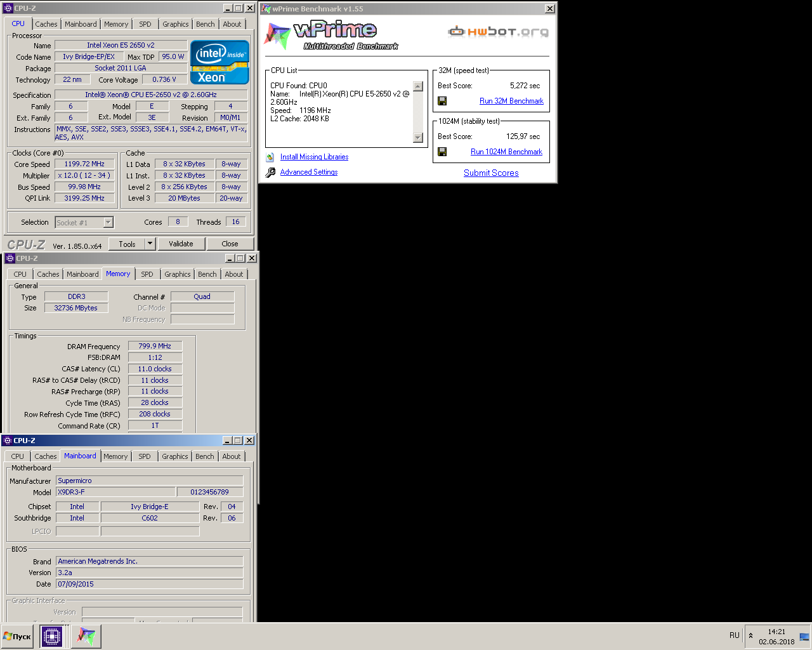Click memory Size value 32736 MBytes
812x650 pixels.
[76, 308]
